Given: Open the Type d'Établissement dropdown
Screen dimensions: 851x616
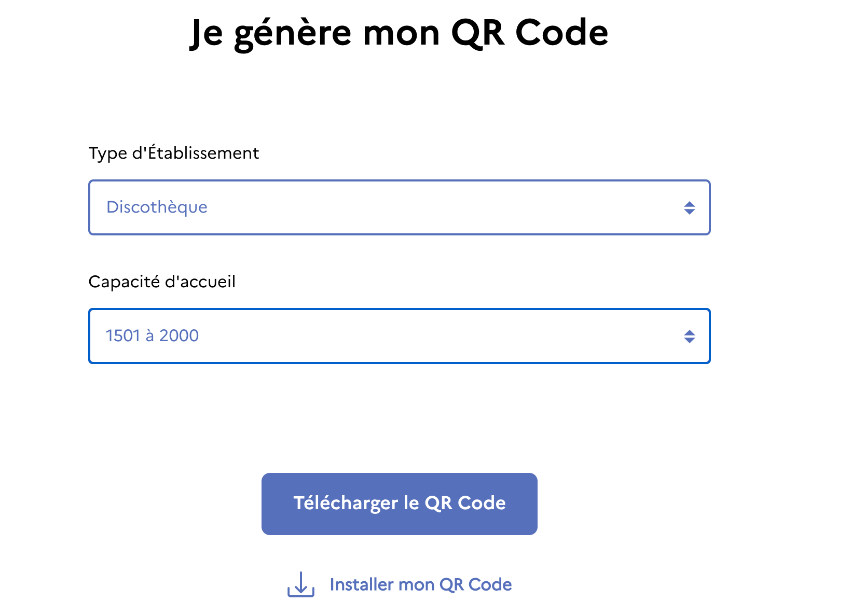Looking at the screenshot, I should coord(399,207).
